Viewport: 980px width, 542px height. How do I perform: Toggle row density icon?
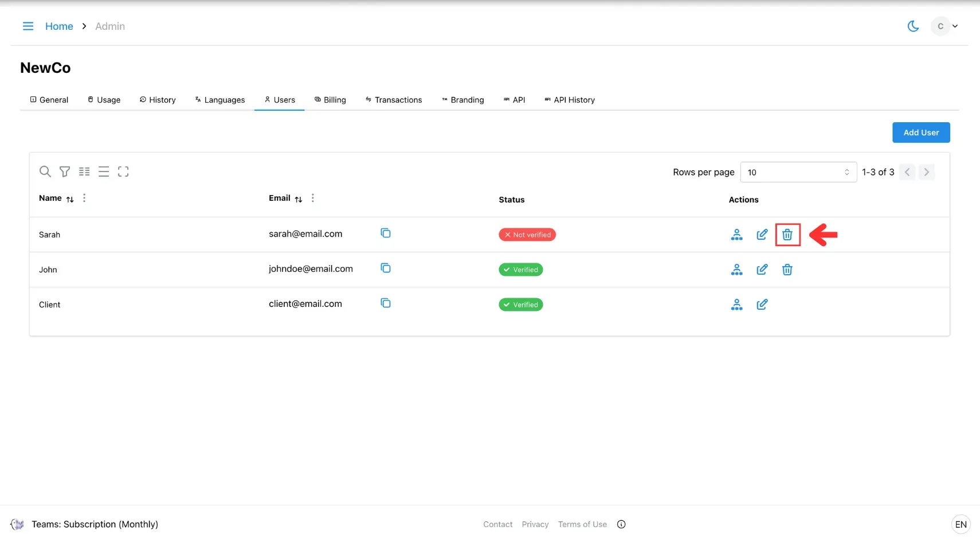[x=104, y=171]
